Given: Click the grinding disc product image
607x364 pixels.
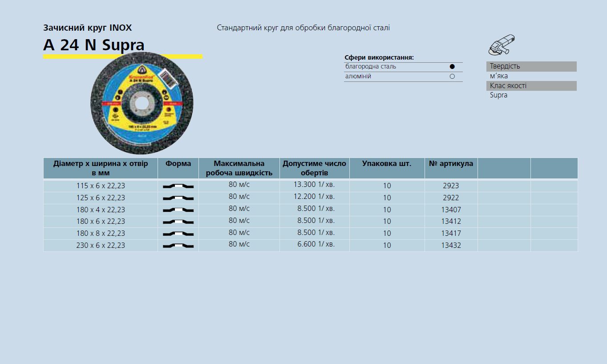Looking at the screenshot, I should (x=142, y=103).
